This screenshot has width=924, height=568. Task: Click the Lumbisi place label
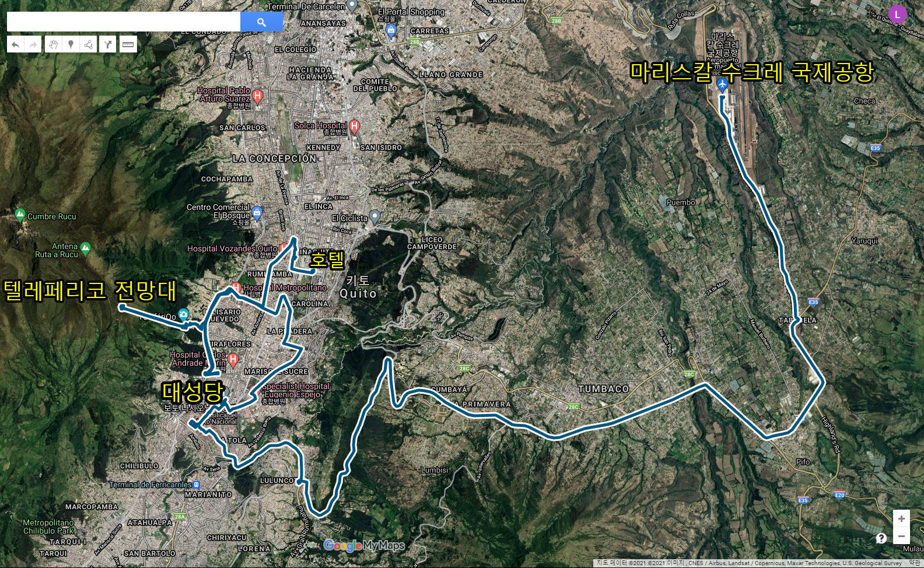(435, 470)
